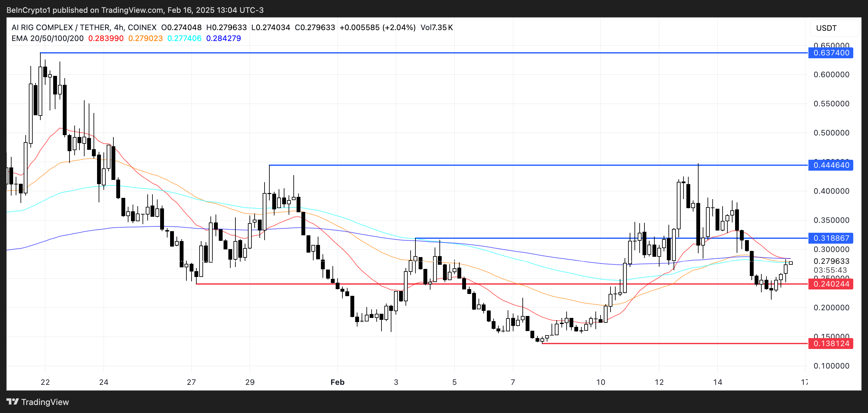Click the date 14 on the time axis
Screen dimensions: 868x413
pyautogui.click(x=717, y=382)
